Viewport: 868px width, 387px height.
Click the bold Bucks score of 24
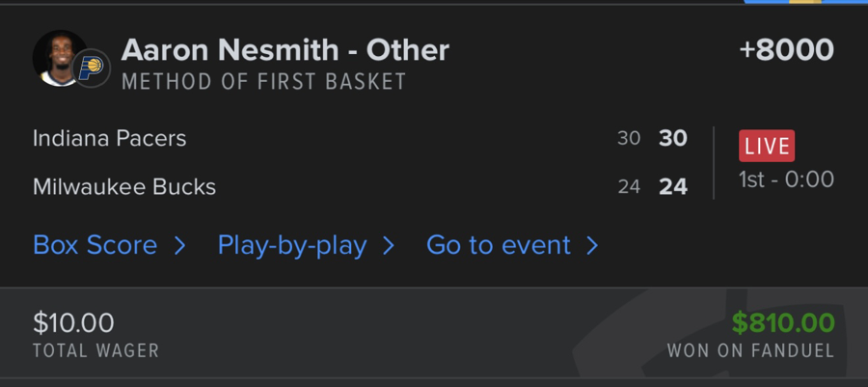(x=673, y=186)
